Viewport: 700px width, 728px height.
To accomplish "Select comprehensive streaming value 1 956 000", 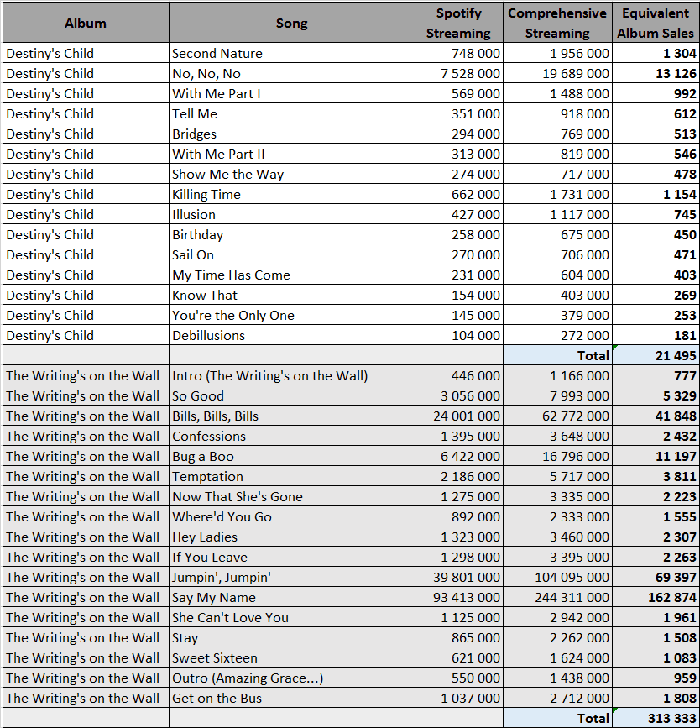I will click(x=557, y=53).
